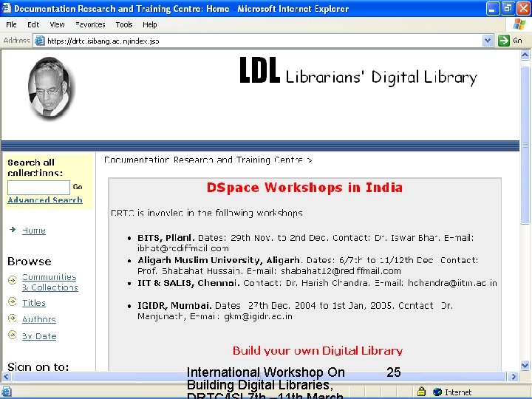The image size is (532, 399).
Task: Click the Home link in sidebar
Action: pos(34,231)
